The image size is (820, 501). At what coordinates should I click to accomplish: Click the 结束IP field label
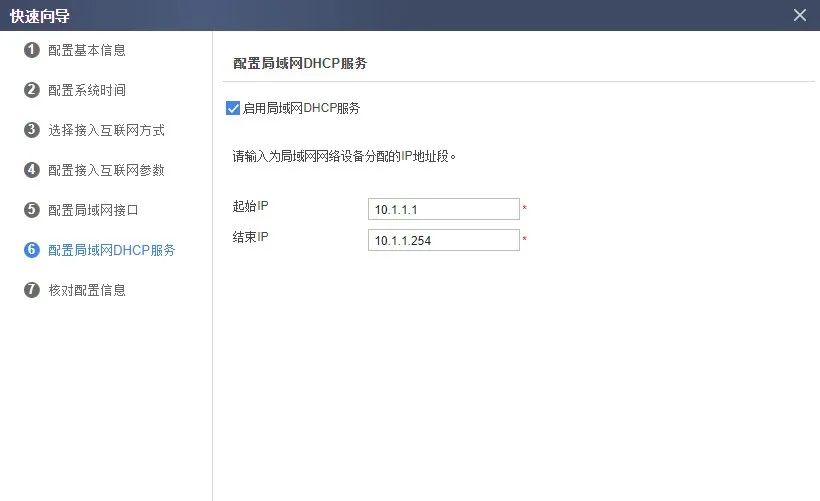[x=250, y=237]
